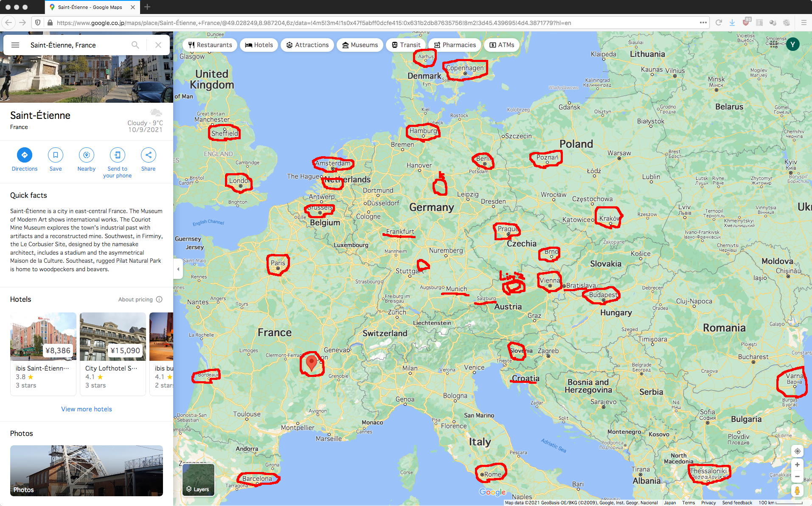Click the Thessaloniki label on the map
812x506 pixels.
coord(708,471)
